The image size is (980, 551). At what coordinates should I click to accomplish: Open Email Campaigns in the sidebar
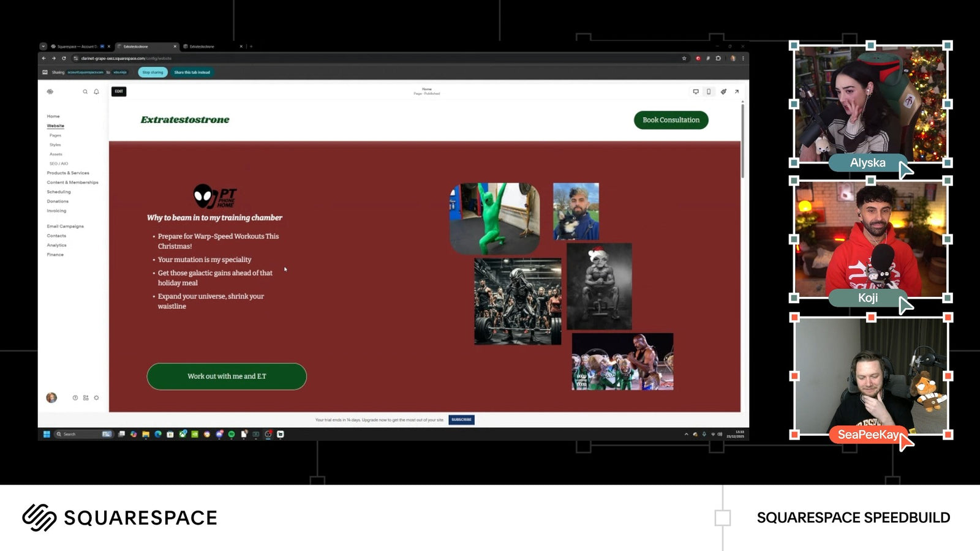point(65,227)
